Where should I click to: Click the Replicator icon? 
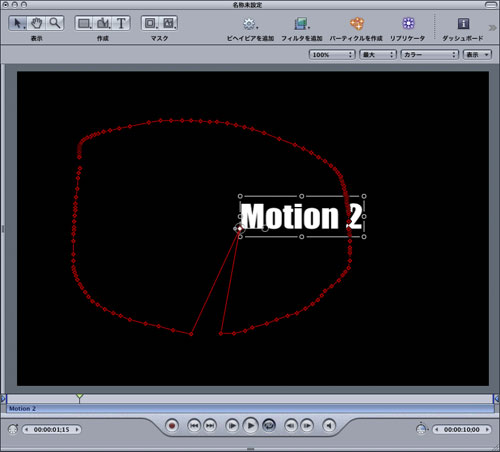pyautogui.click(x=408, y=23)
